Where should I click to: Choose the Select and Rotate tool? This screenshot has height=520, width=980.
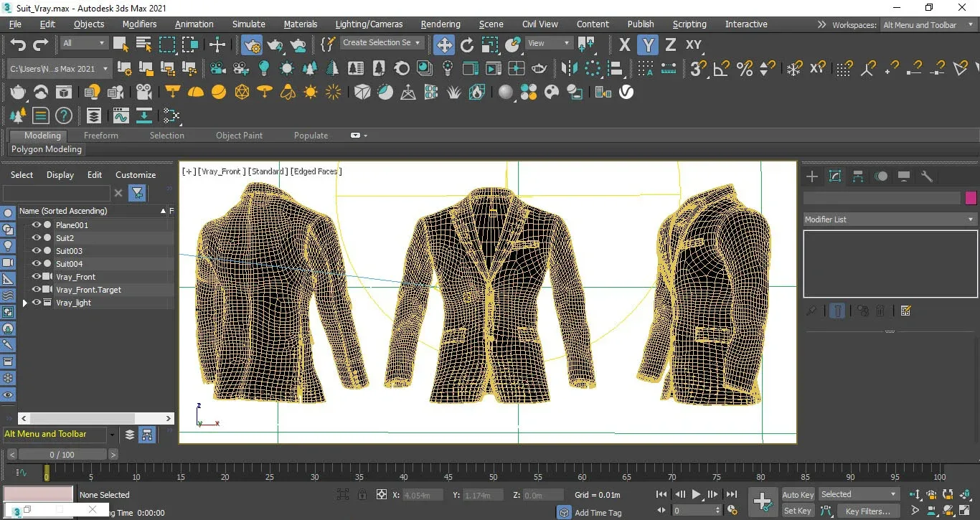click(x=467, y=44)
